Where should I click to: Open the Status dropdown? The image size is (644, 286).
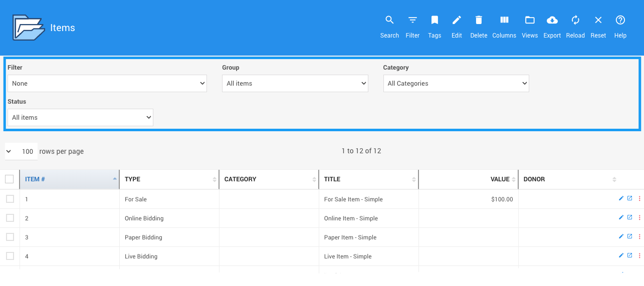(80, 118)
